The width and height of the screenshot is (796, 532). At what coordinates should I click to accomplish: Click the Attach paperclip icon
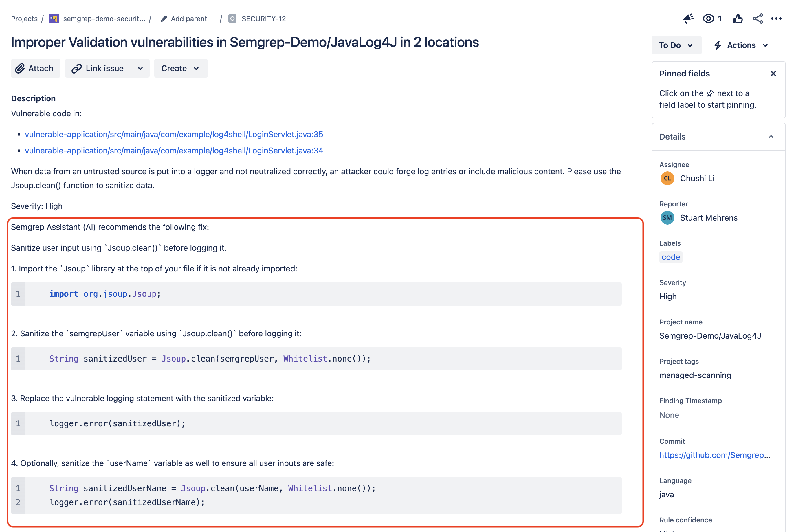(x=20, y=68)
